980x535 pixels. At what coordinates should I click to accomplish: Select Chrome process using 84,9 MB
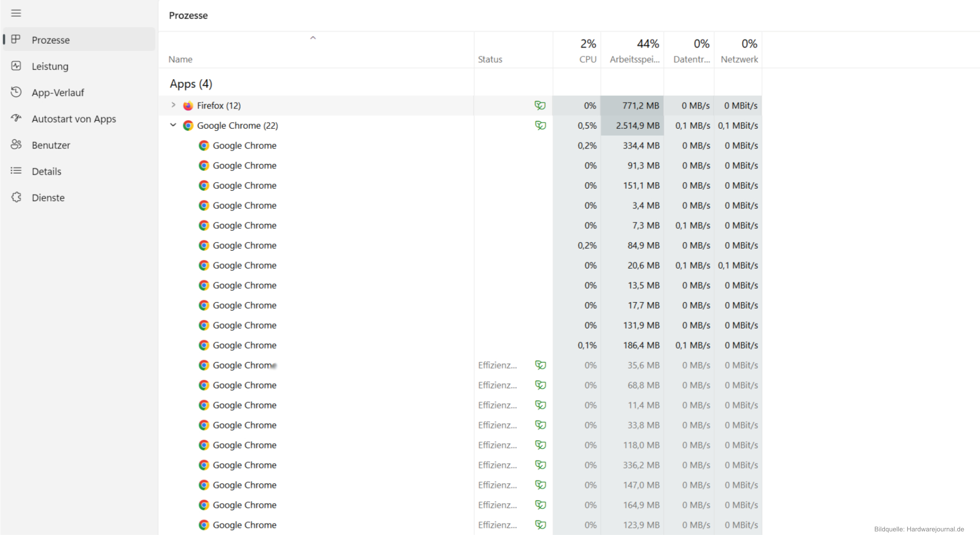coord(460,245)
